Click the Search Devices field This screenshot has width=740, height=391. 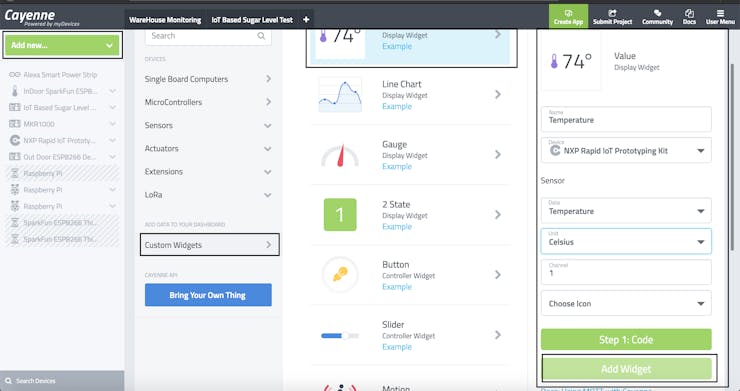tap(62, 381)
